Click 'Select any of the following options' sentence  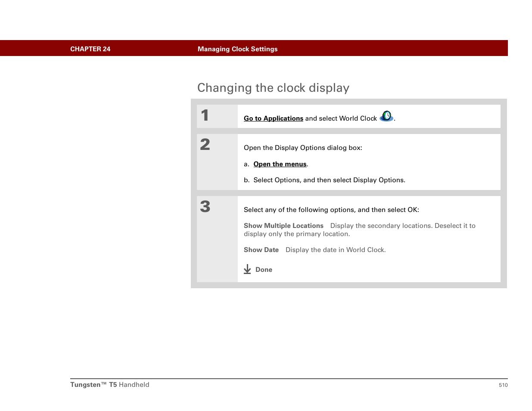(331, 210)
